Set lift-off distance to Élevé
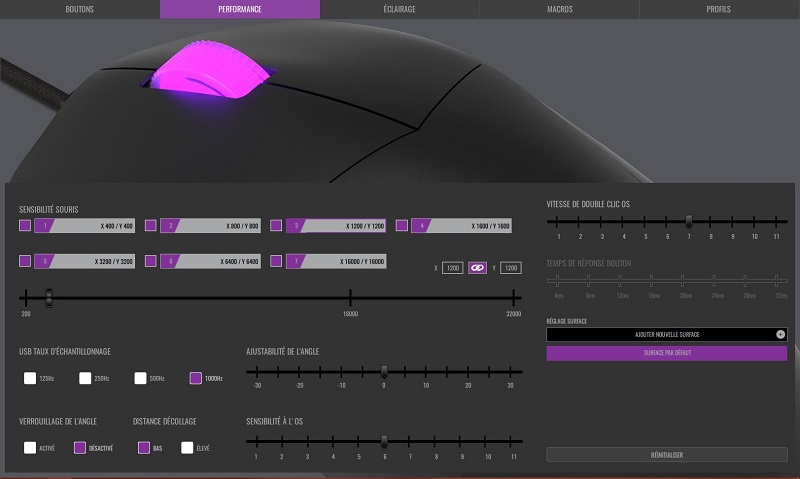The width and height of the screenshot is (800, 479). 187,448
